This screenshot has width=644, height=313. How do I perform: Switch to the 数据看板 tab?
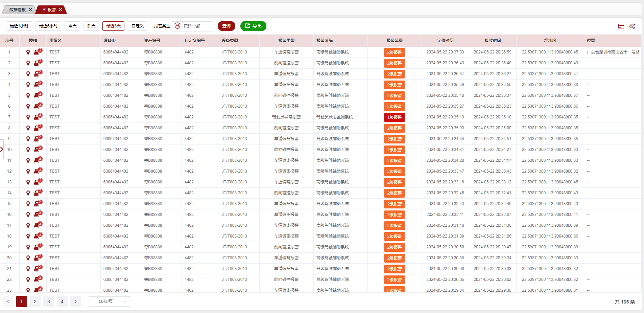[x=17, y=10]
